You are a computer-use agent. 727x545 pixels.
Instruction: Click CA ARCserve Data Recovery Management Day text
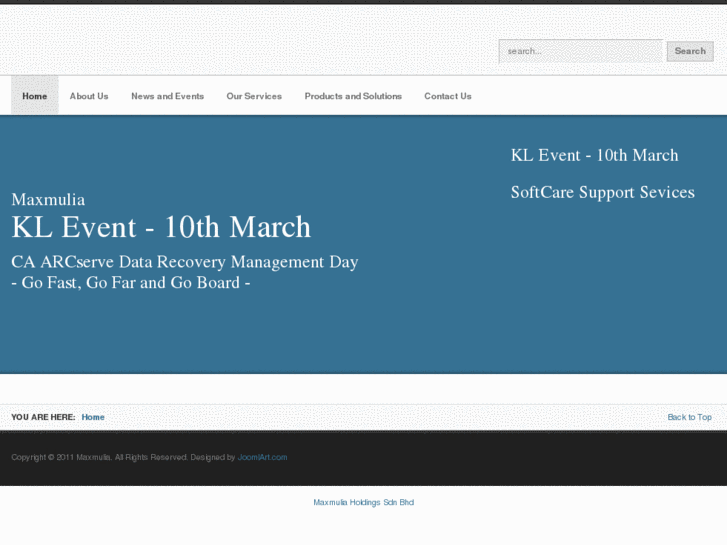click(x=185, y=262)
